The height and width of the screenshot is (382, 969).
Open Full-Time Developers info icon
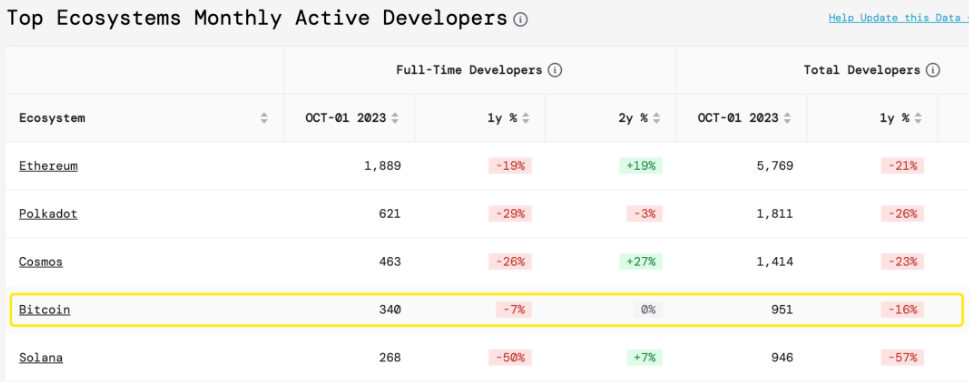tap(555, 70)
